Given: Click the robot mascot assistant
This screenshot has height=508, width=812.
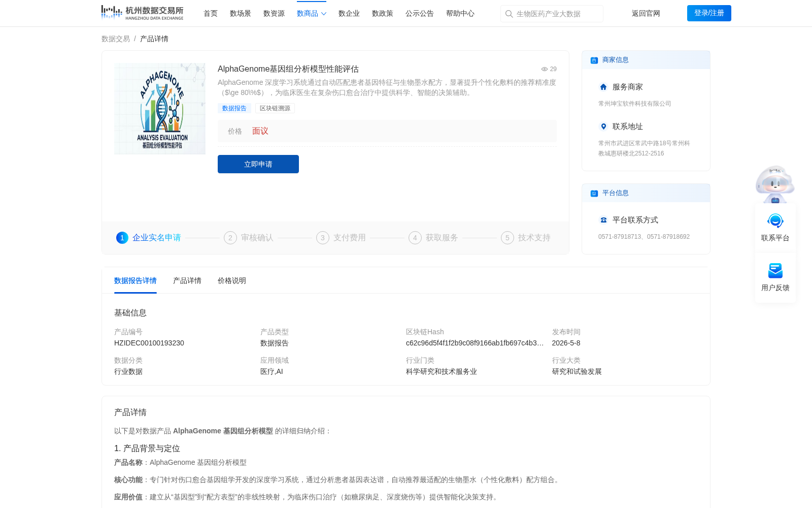Looking at the screenshot, I should (x=775, y=184).
